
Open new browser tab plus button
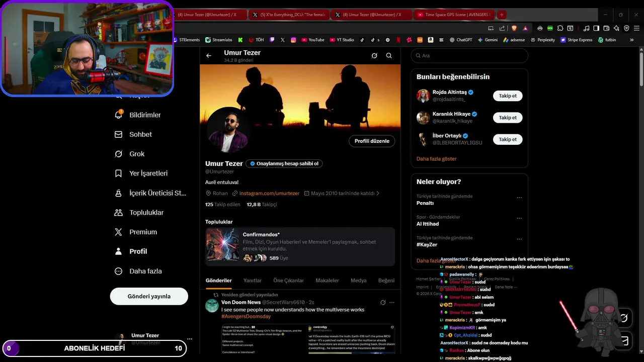(502, 15)
